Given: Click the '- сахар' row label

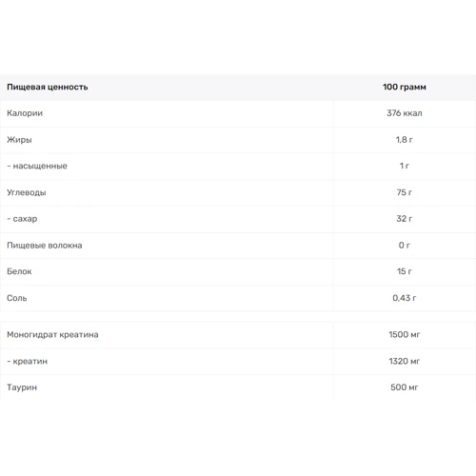Looking at the screenshot, I should click(22, 219).
